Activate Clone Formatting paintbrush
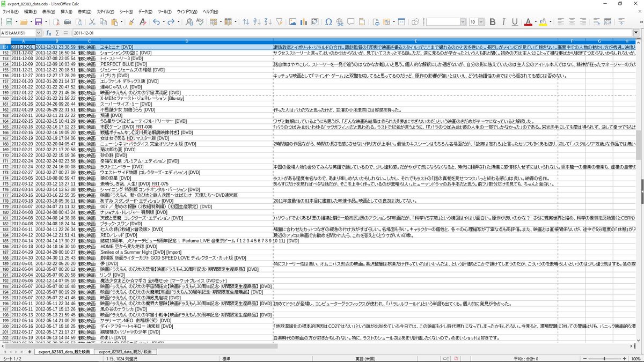This screenshot has height=362, width=644. click(131, 22)
